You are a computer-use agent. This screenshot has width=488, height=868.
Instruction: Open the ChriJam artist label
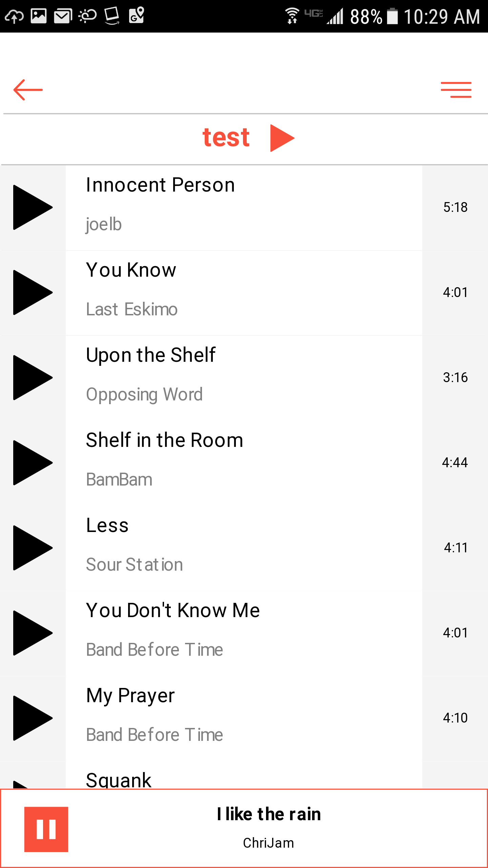tap(268, 843)
